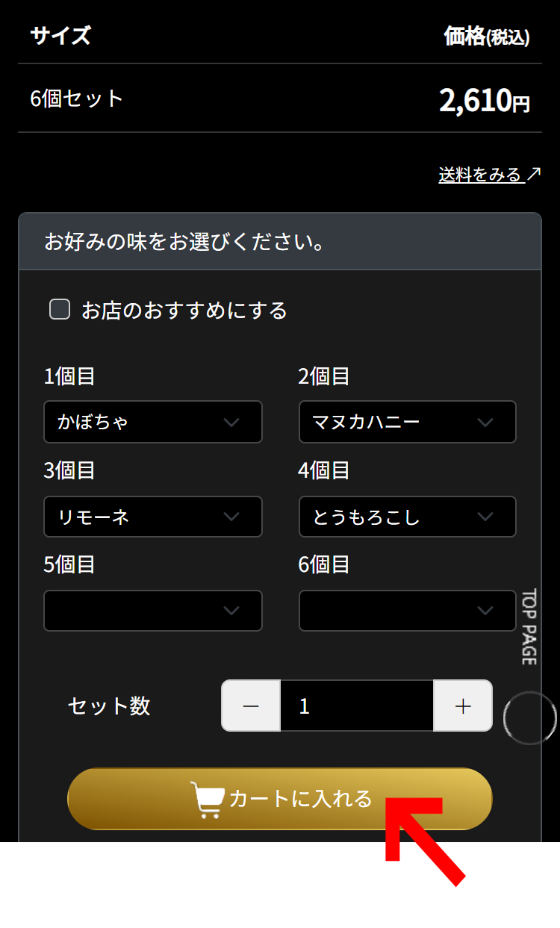
Task: Increase set quantity with the plus button
Action: tap(463, 706)
